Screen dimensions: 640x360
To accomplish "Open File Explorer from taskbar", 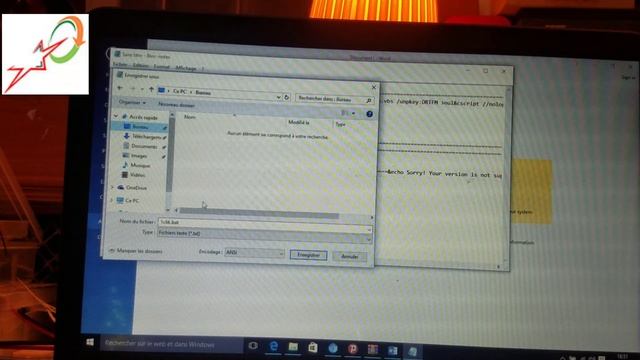I will pyautogui.click(x=293, y=347).
